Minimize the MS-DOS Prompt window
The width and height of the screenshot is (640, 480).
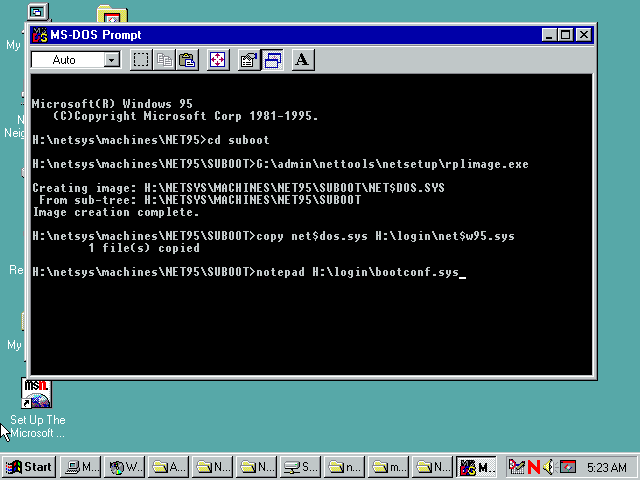(549, 35)
